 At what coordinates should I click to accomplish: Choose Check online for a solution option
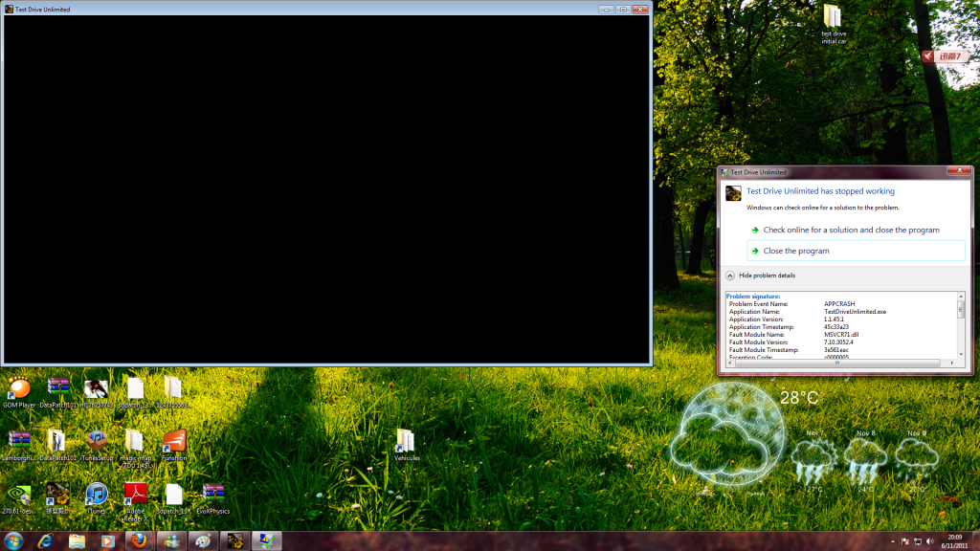[851, 230]
